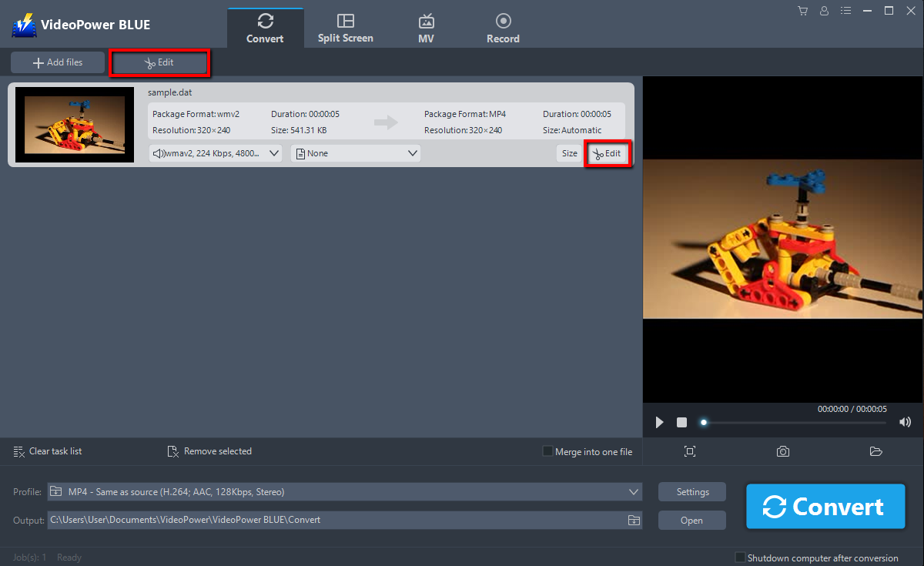Move the playback progress slider
This screenshot has height=566, width=924.
(703, 422)
